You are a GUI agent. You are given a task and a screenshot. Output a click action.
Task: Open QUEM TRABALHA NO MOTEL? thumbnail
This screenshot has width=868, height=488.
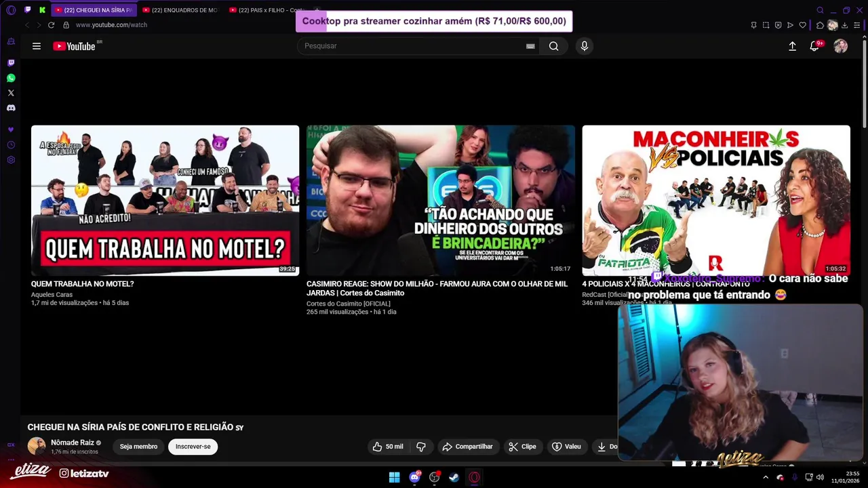point(165,200)
